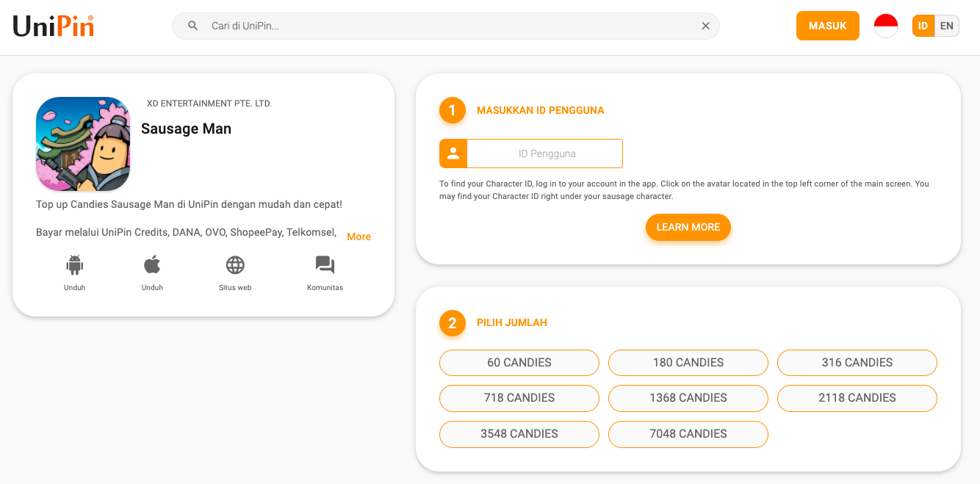Visit Situs web globe icon

pyautogui.click(x=235, y=265)
